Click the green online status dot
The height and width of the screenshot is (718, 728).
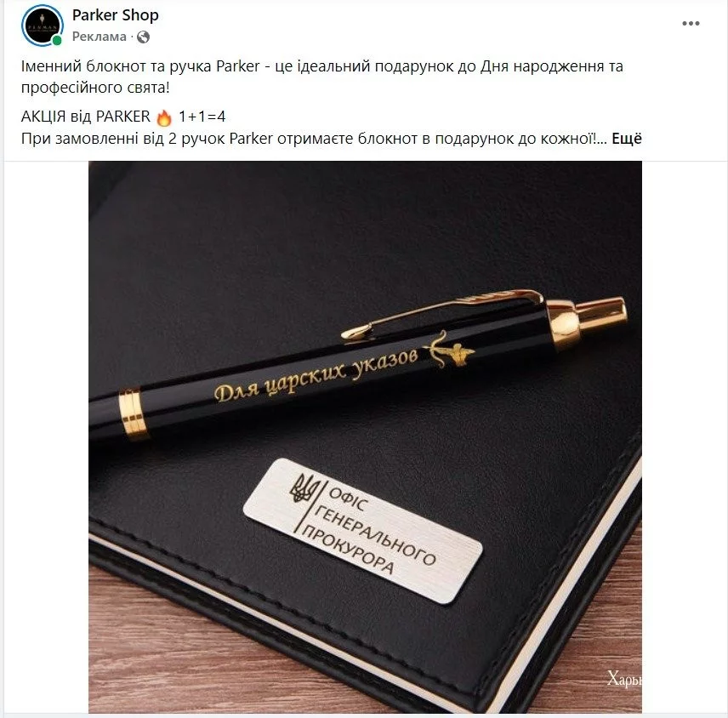(x=57, y=41)
